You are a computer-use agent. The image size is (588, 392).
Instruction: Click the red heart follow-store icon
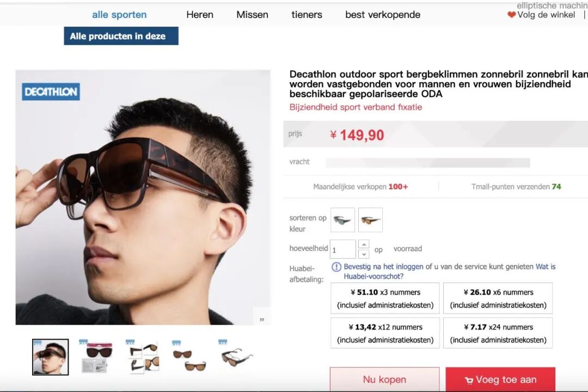click(511, 15)
